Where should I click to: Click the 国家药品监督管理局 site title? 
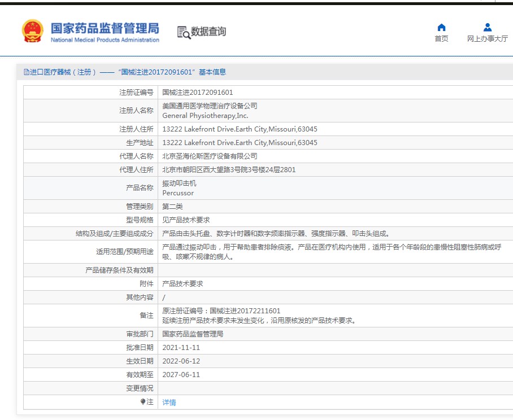pos(105,28)
